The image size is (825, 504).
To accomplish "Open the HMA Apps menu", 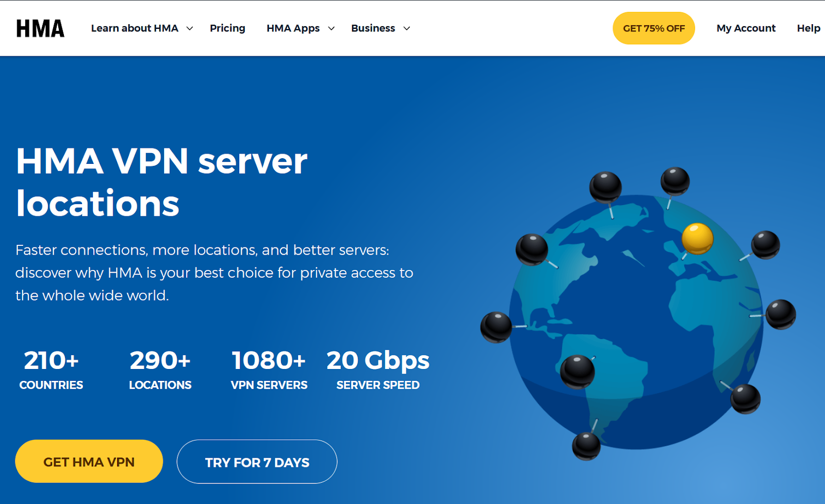I will [x=293, y=28].
